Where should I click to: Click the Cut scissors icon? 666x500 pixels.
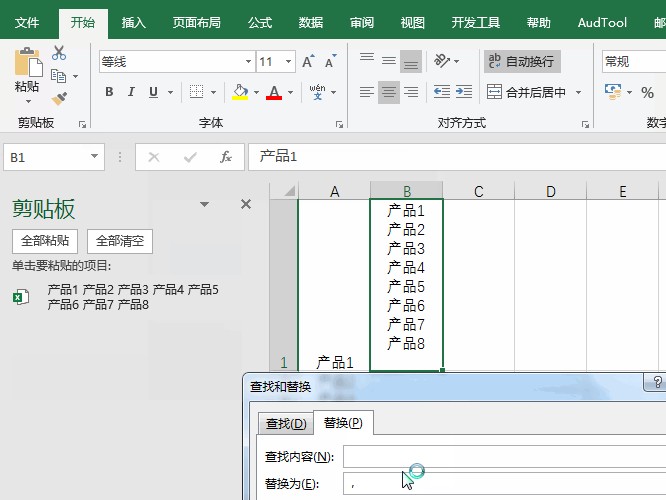tap(59, 53)
